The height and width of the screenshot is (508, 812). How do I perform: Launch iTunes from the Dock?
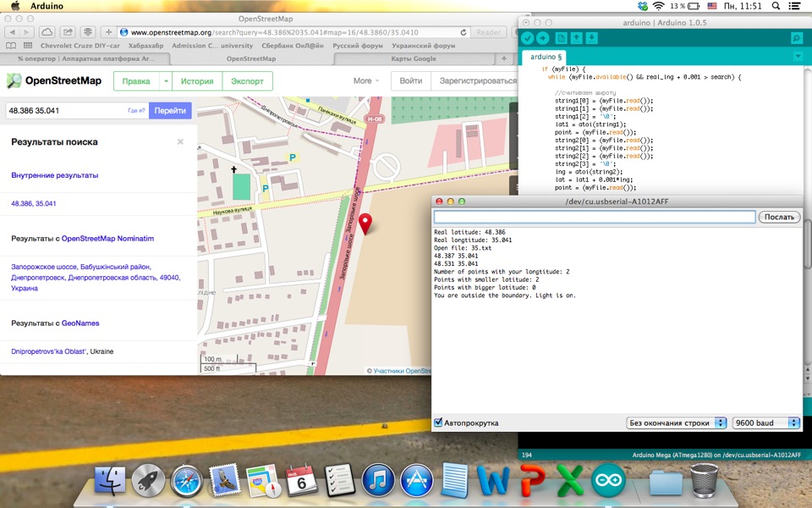click(x=378, y=480)
